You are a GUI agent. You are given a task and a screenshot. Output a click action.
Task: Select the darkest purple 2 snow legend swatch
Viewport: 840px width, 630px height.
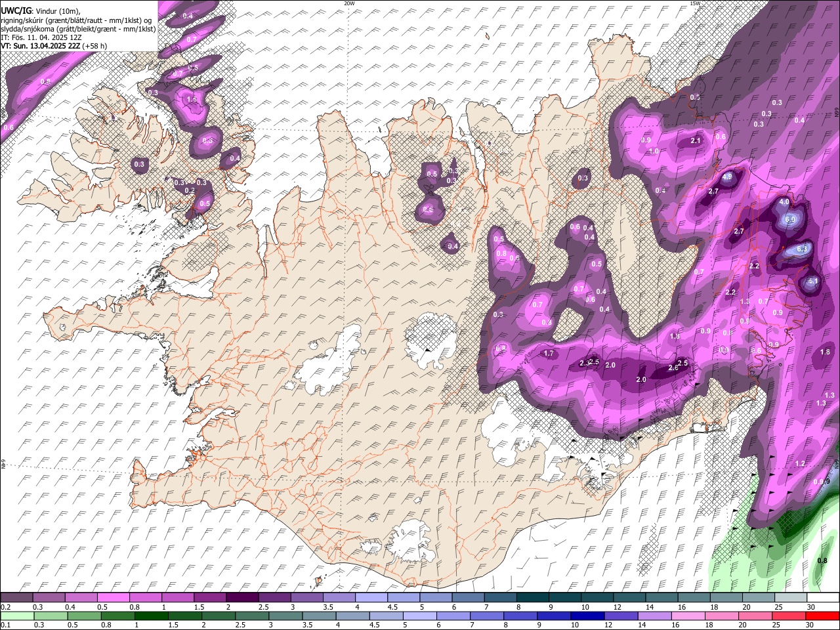click(x=242, y=597)
